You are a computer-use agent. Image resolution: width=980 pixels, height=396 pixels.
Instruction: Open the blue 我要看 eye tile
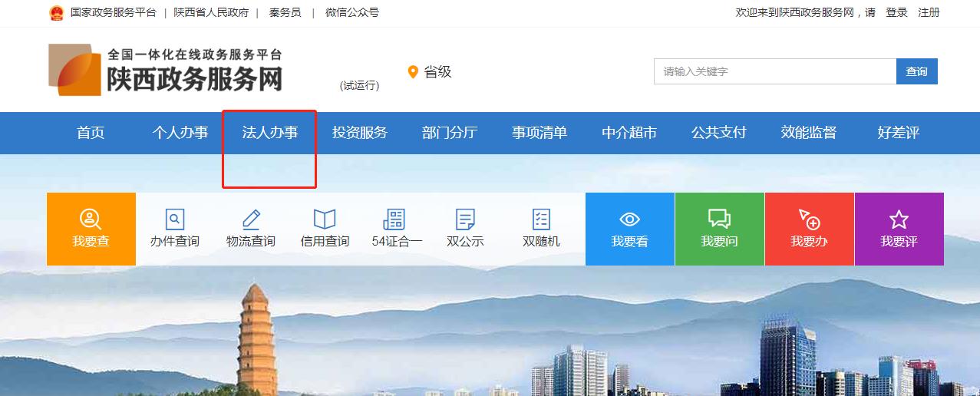pyautogui.click(x=630, y=229)
